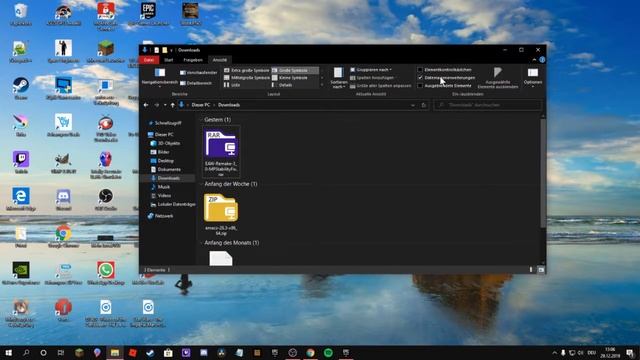Go back with the left arrow
Viewport: 640px width, 360px height.
pyautogui.click(x=146, y=105)
